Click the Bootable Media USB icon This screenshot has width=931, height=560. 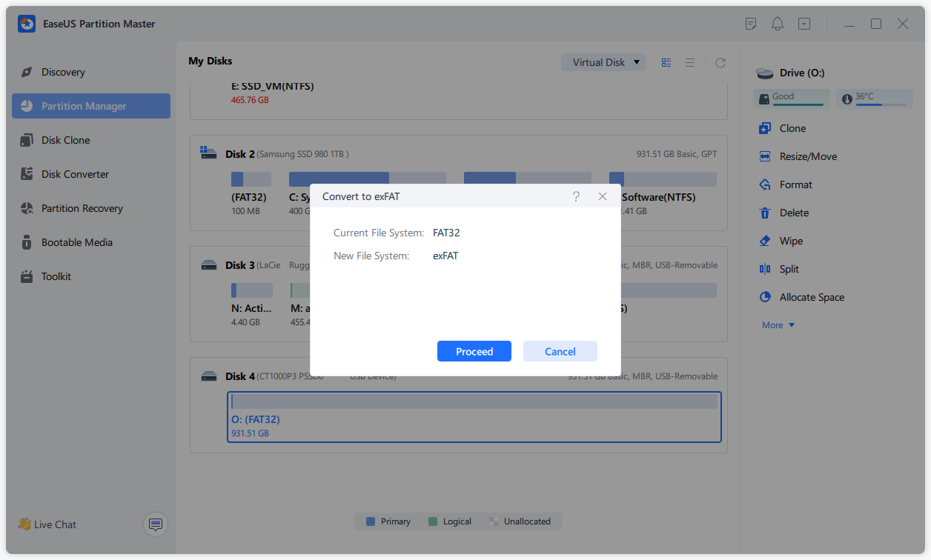click(27, 242)
